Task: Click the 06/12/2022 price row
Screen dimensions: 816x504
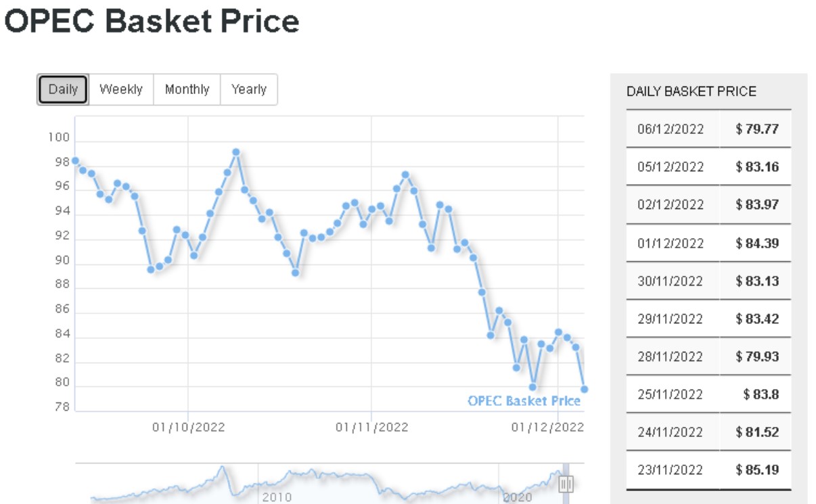Action: click(708, 129)
